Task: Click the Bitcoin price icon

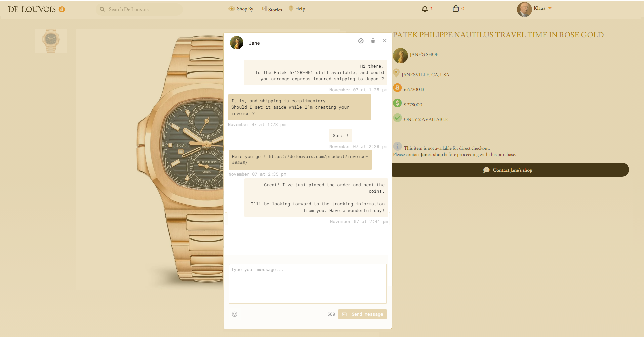Action: click(x=397, y=88)
